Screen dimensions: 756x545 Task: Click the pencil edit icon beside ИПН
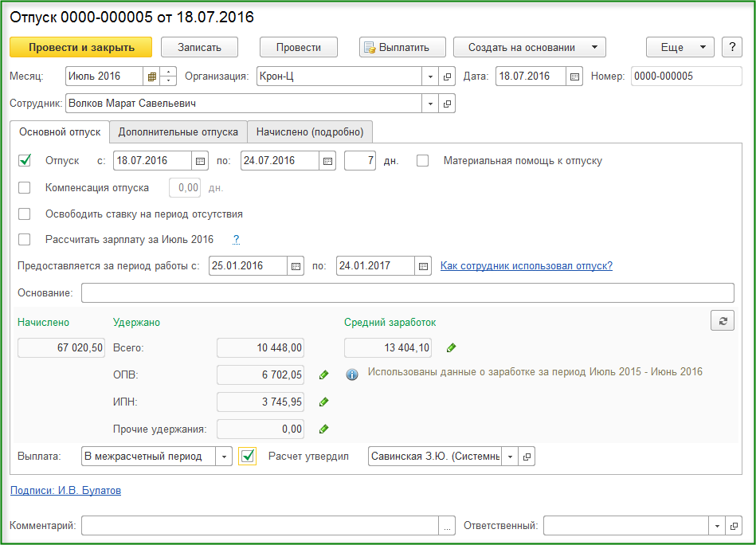pos(323,402)
